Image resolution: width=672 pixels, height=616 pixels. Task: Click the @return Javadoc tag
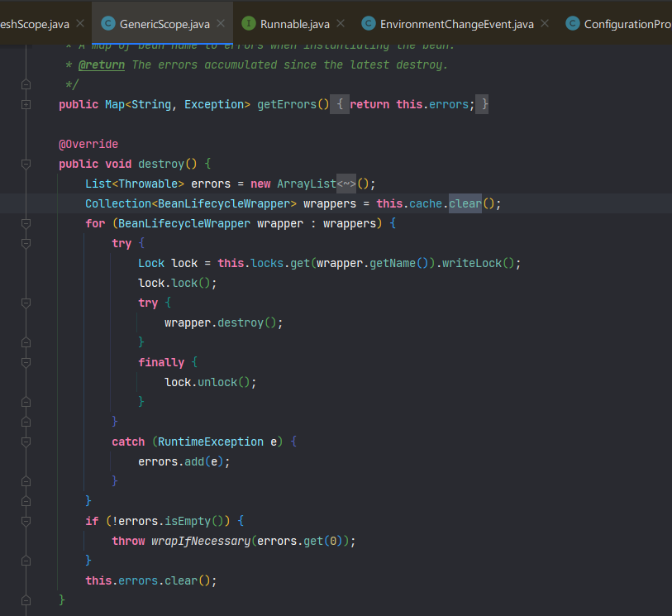click(102, 64)
